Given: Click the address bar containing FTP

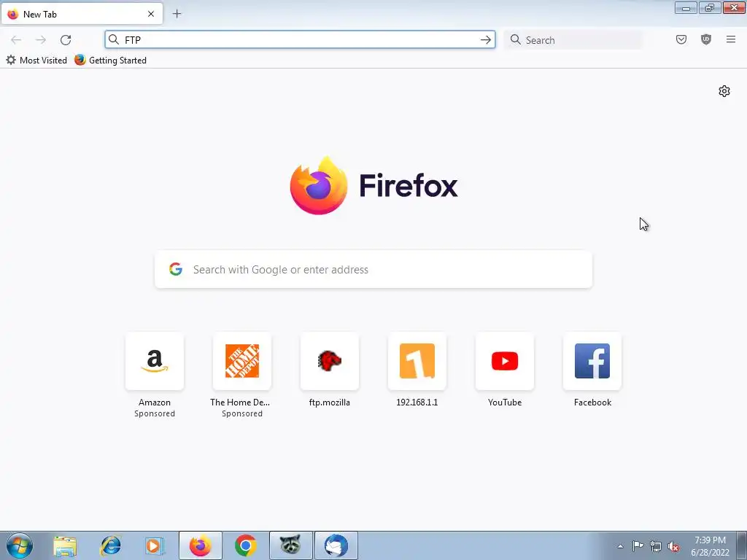Looking at the screenshot, I should (x=300, y=40).
